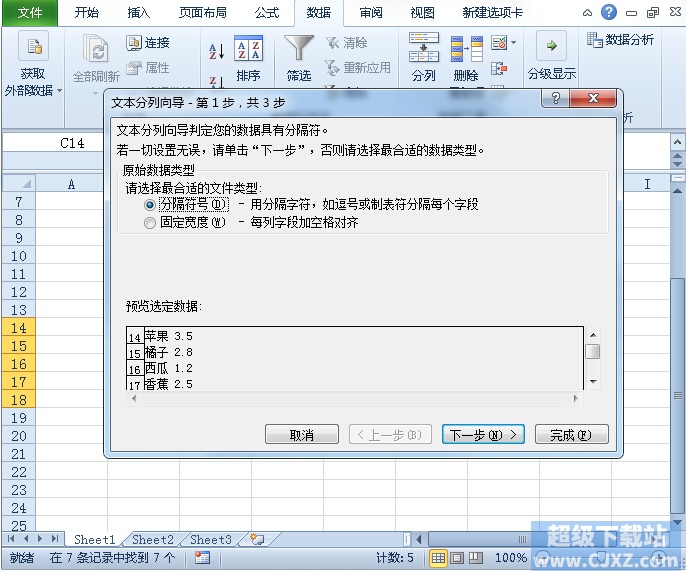The height and width of the screenshot is (571, 686).
Task: Open the Excel help icon
Action: 609,12
